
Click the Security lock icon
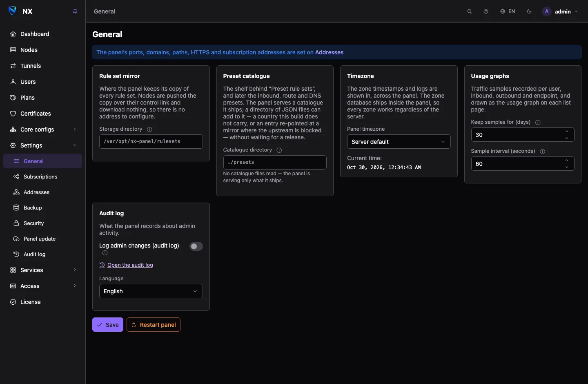click(16, 223)
